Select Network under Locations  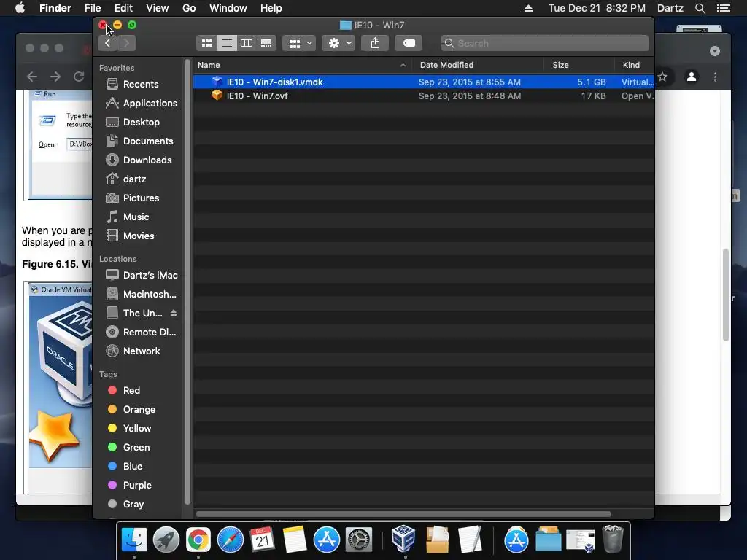[133, 351]
